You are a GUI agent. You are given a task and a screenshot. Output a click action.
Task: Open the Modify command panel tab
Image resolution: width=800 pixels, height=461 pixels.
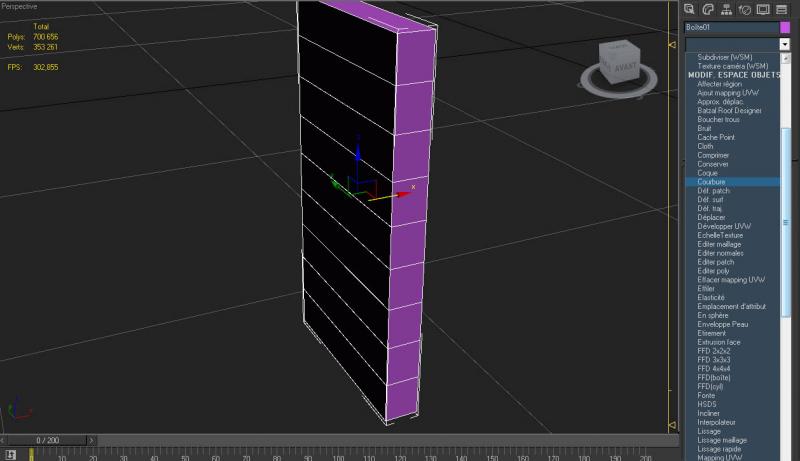click(708, 9)
